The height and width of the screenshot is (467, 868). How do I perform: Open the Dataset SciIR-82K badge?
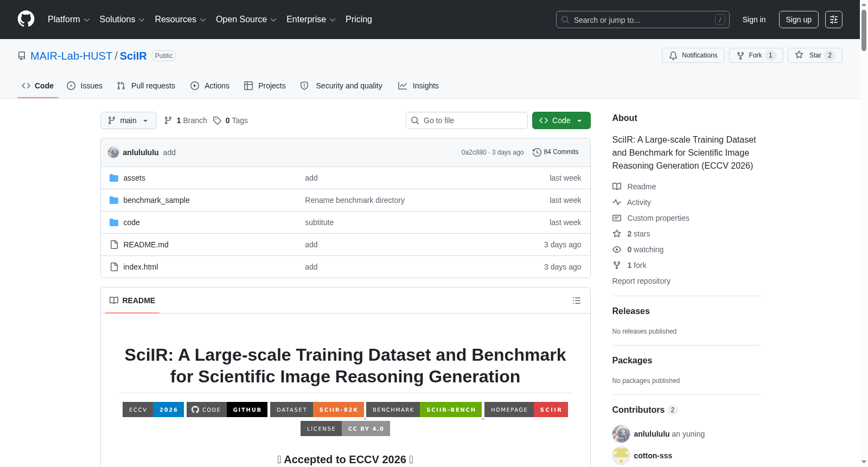pyautogui.click(x=317, y=410)
